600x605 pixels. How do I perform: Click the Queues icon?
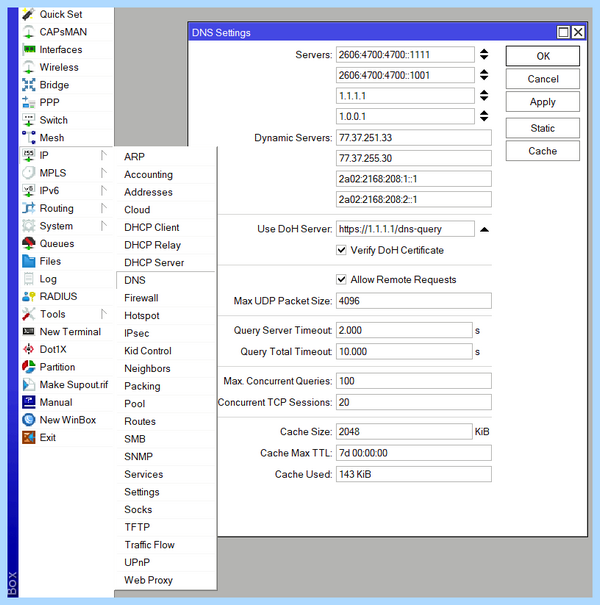pos(28,243)
